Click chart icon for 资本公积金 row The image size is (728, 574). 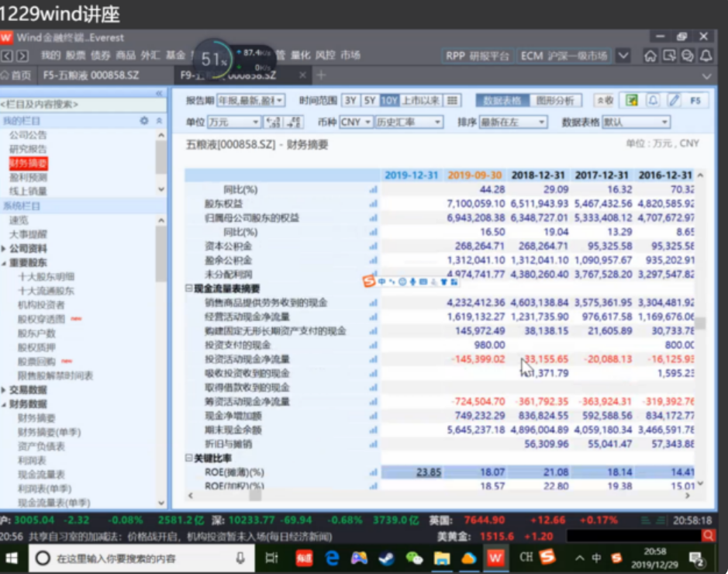373,246
